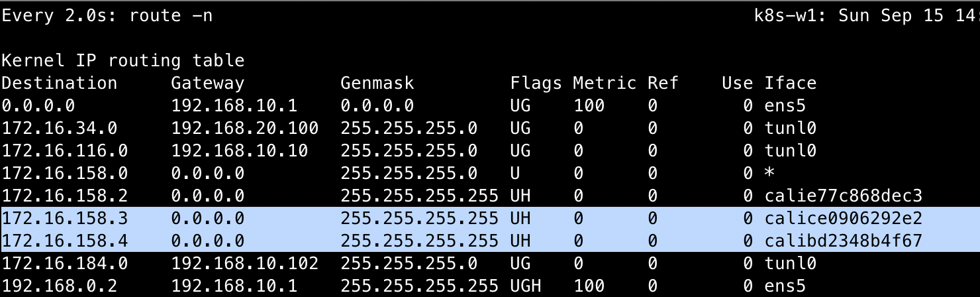Click interface calie77c868dec3
Viewport: 980px width, 297px height.
(844, 196)
